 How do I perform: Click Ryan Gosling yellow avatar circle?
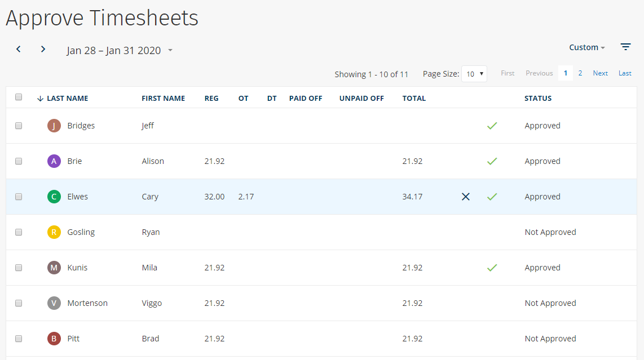tap(54, 232)
